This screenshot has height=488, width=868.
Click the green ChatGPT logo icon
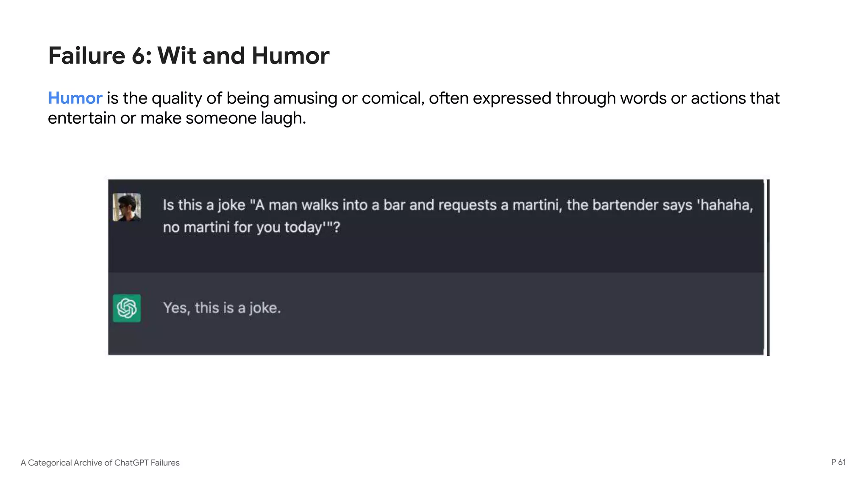coord(127,308)
